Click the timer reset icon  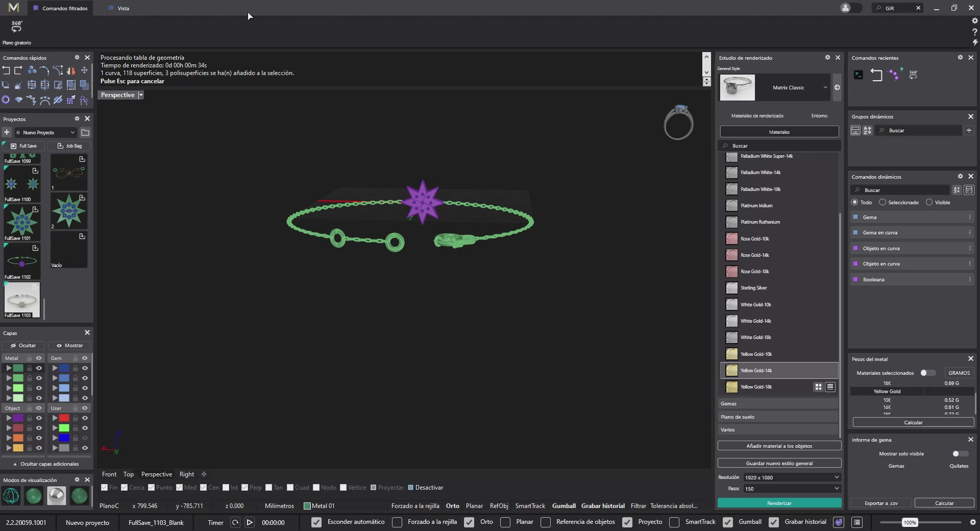[235, 522]
